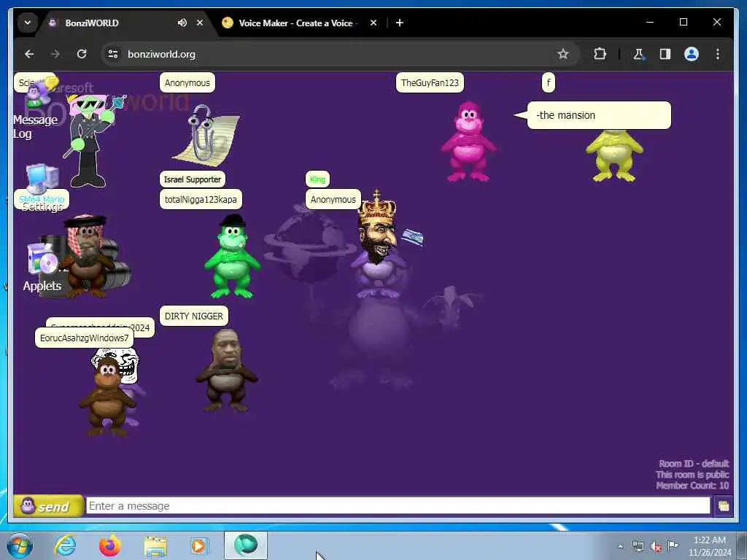This screenshot has width=747, height=560.
Task: Show hidden system tray icons
Action: click(620, 547)
